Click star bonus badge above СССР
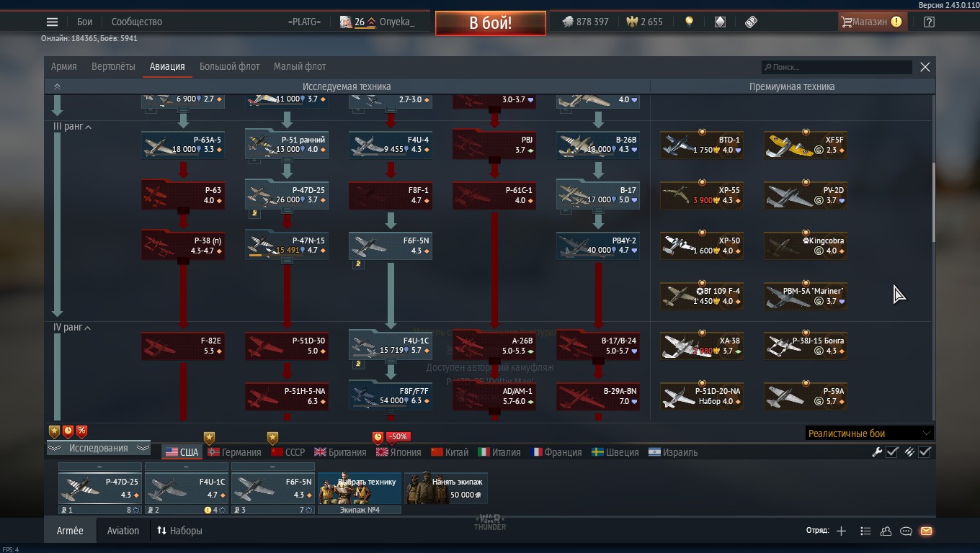The height and width of the screenshot is (553, 980). pyautogui.click(x=272, y=437)
